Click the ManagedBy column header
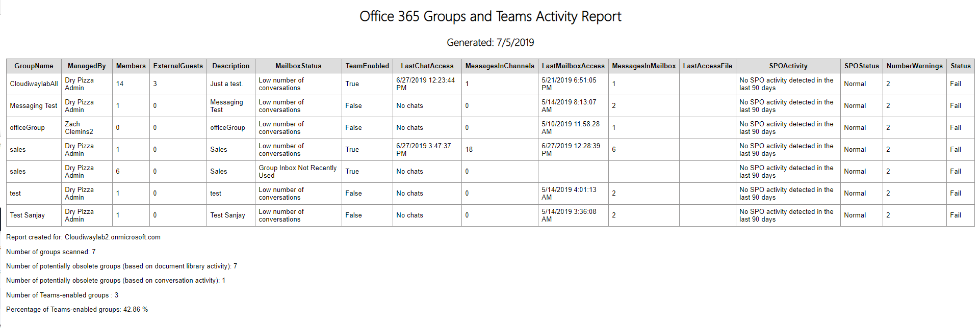This screenshot has height=328, width=980. [87, 66]
